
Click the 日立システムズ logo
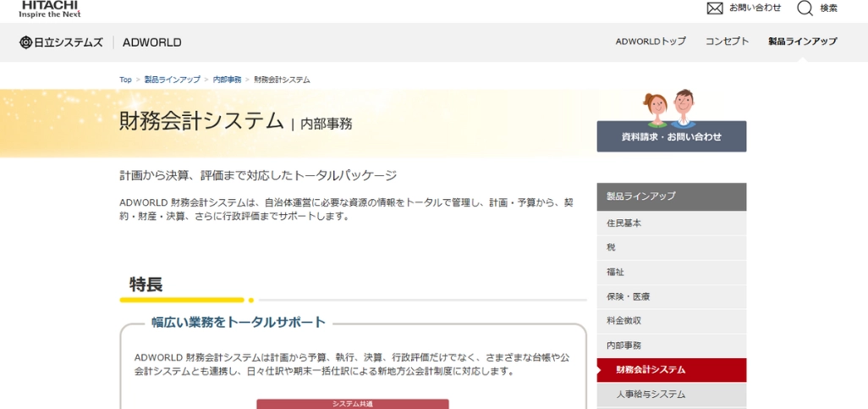coord(62,42)
